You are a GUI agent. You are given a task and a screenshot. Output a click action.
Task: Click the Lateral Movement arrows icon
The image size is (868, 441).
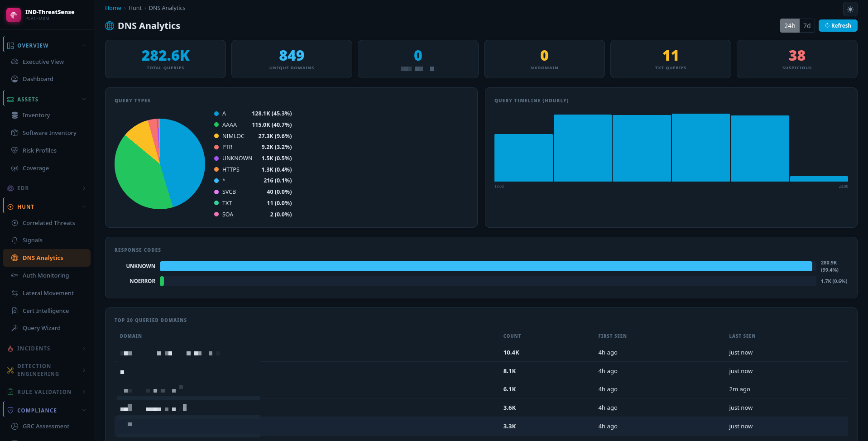(14, 293)
